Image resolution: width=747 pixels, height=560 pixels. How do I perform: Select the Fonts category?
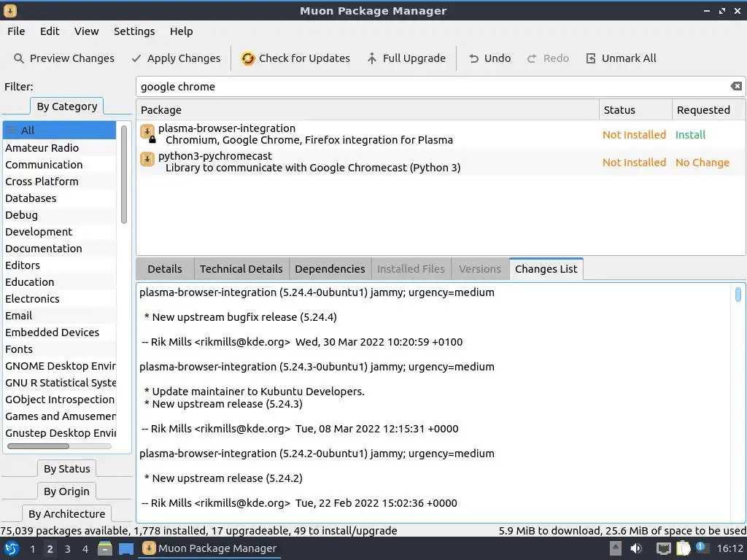pos(59,349)
